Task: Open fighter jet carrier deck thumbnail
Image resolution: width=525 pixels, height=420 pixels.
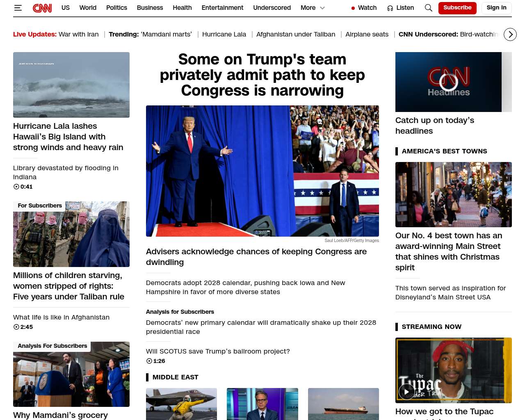Action: tap(181, 404)
